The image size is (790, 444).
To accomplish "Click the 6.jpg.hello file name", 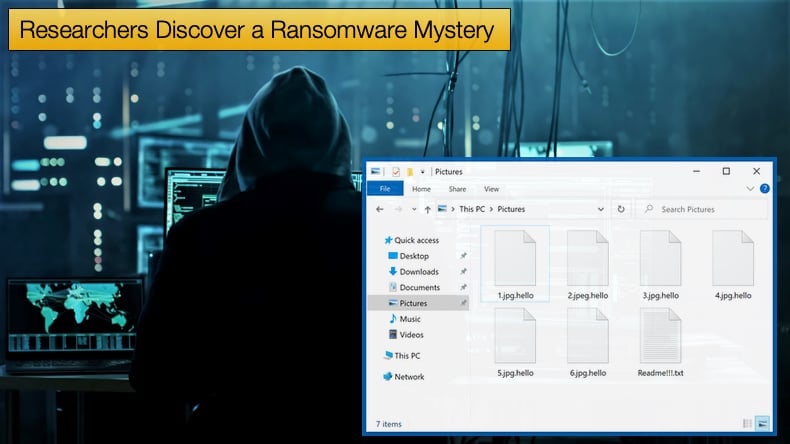I will [x=588, y=373].
